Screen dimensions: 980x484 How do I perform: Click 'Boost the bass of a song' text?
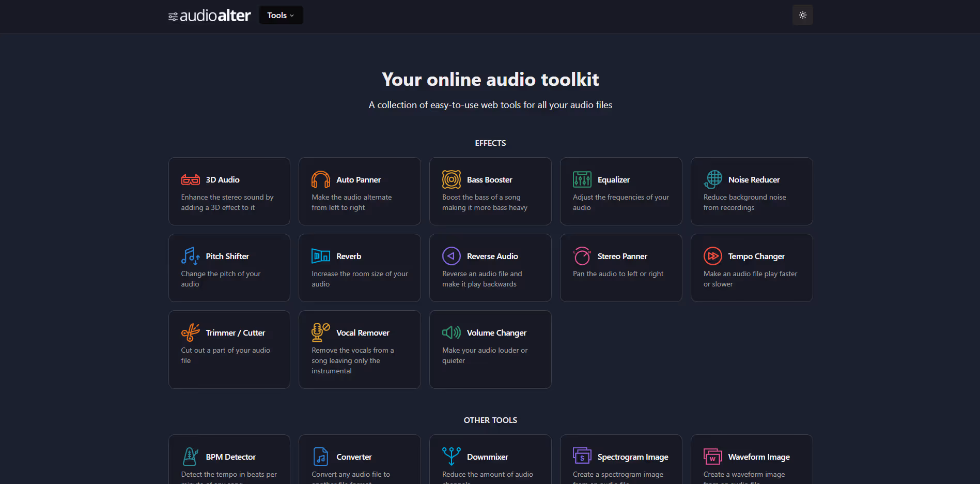click(481, 197)
